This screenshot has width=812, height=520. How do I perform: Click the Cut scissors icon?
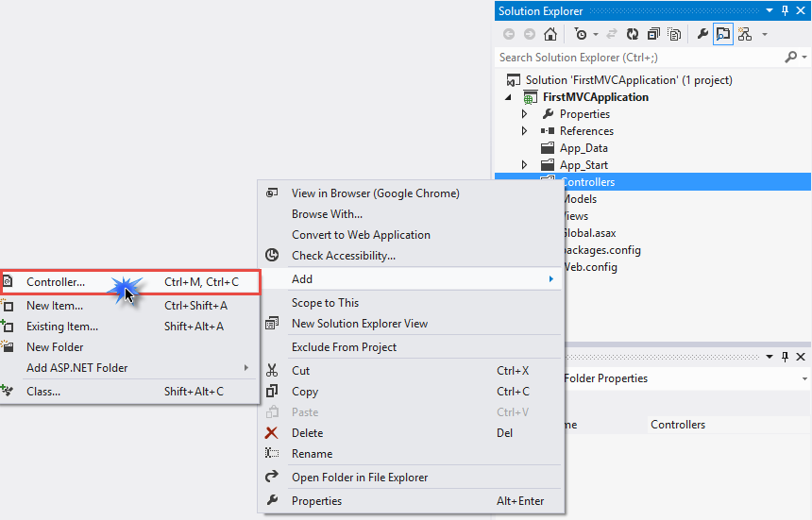[271, 370]
